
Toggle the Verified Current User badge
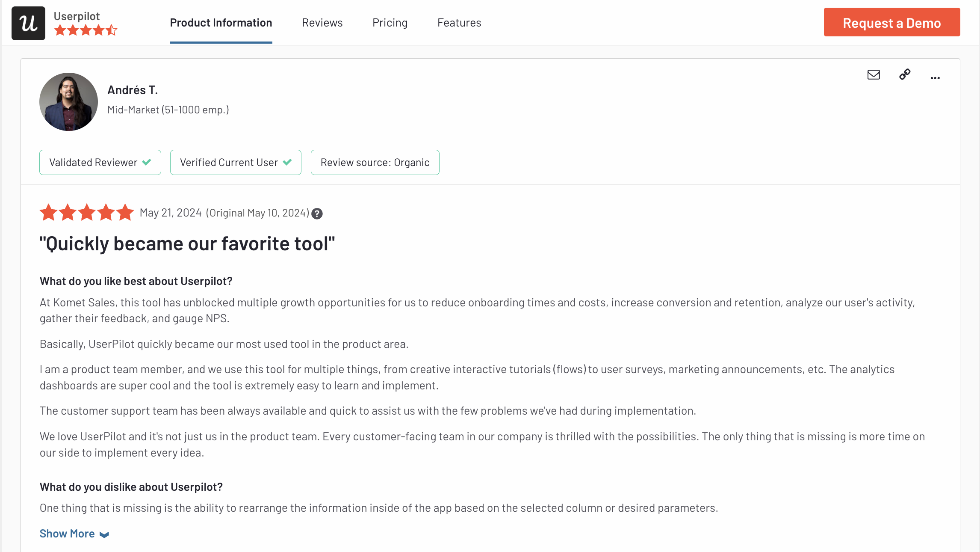pos(236,162)
